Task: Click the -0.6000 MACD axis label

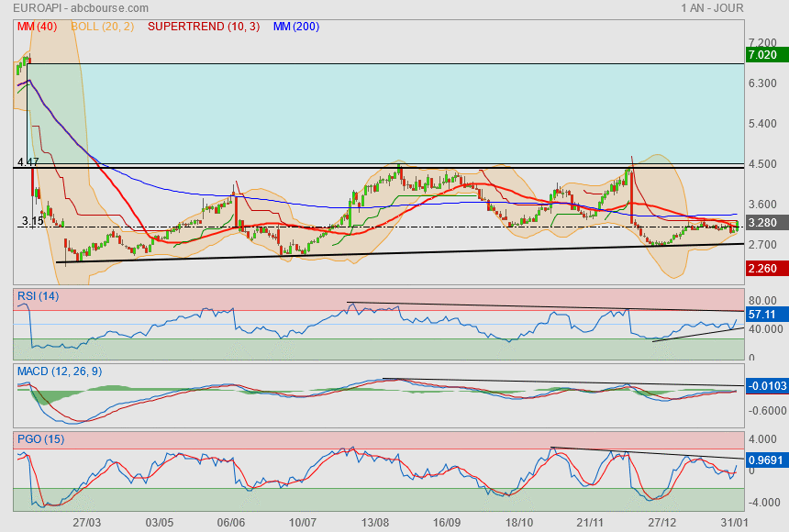Action: [x=767, y=411]
